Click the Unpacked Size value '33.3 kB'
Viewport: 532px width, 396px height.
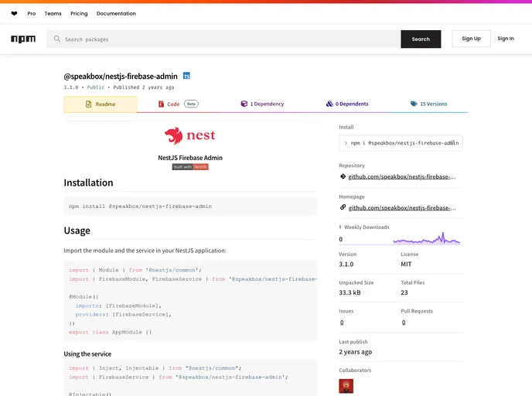[350, 292]
